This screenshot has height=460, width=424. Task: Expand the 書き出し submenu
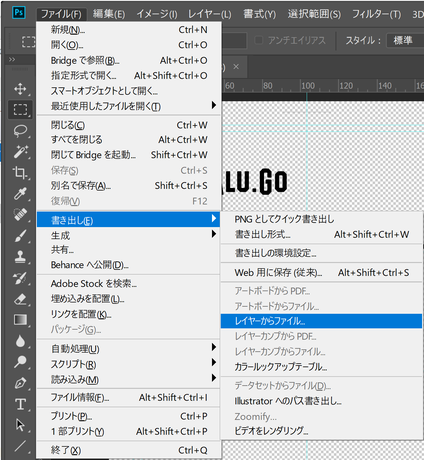[128, 219]
